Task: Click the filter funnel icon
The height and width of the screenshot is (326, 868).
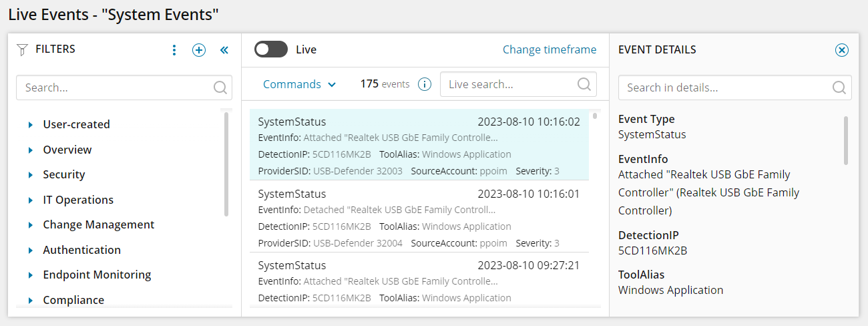Action: [x=23, y=49]
